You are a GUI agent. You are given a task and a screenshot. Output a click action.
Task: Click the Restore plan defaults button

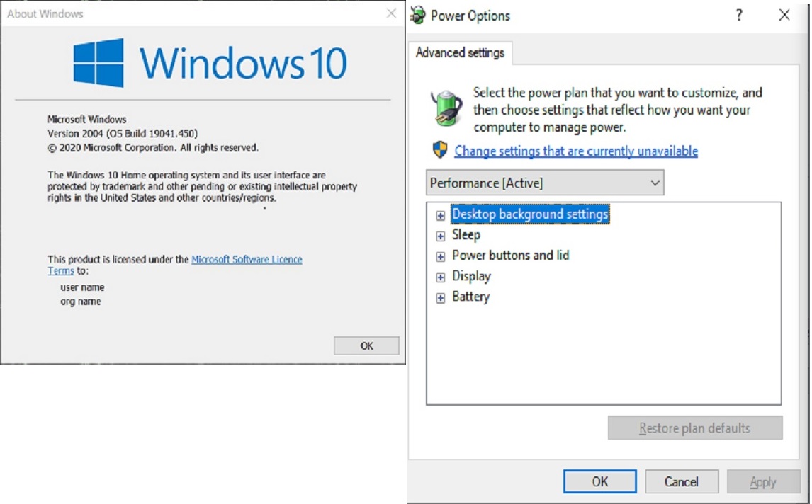[x=695, y=428]
